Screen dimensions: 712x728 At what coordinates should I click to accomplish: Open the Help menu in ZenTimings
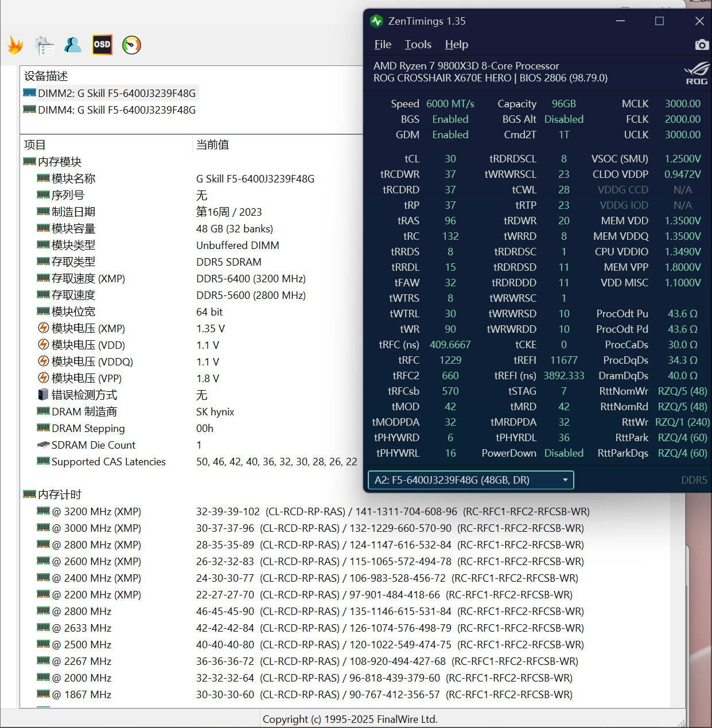click(x=456, y=45)
